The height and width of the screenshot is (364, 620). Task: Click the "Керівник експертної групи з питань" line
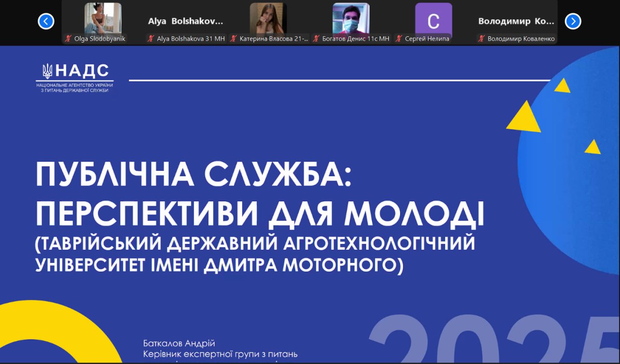pos(220,354)
